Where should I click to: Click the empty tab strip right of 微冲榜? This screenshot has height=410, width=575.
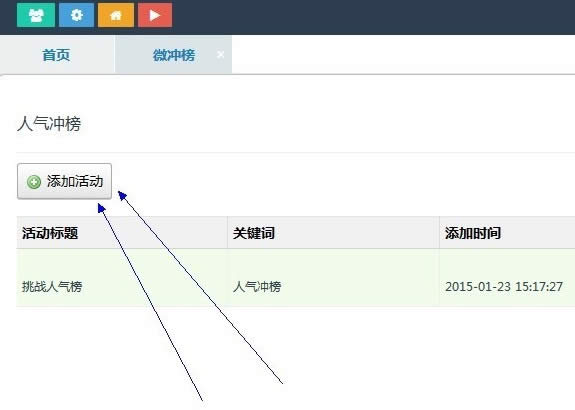click(403, 55)
